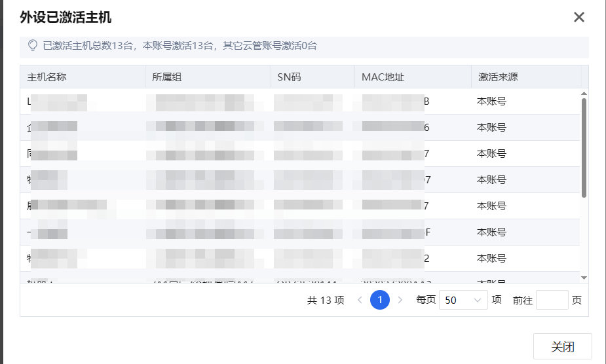
Task: Click the table scrollbar down arrow
Action: pyautogui.click(x=584, y=278)
